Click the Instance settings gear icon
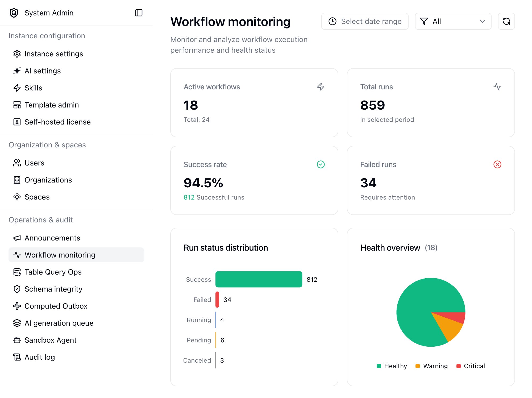The image size is (532, 398). point(17,54)
